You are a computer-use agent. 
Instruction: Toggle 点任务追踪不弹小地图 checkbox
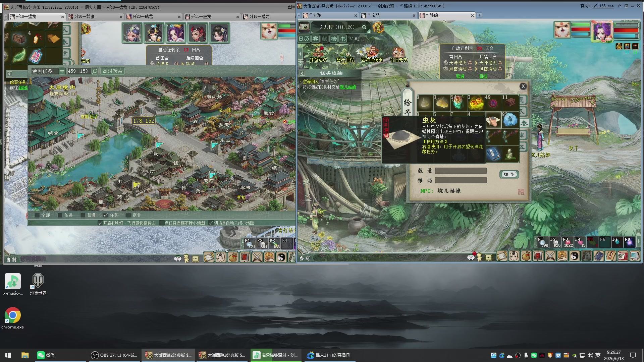161,223
